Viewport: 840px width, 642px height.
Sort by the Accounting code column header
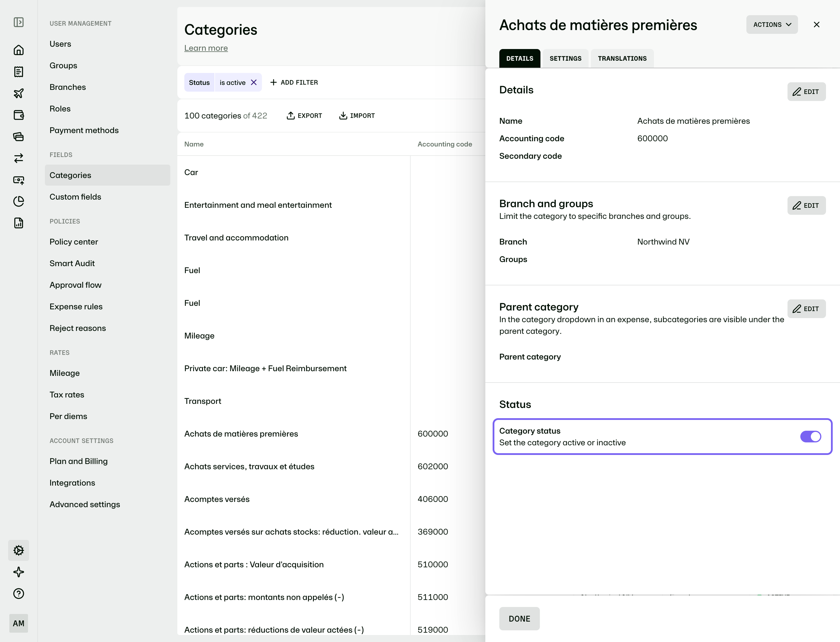[x=444, y=144]
